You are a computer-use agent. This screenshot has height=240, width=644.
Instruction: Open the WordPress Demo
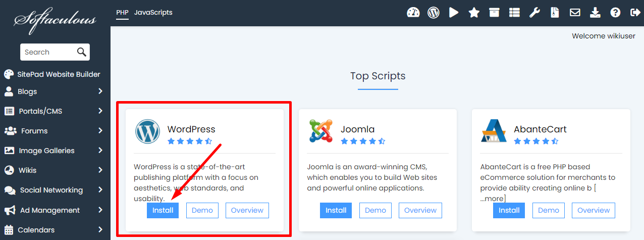(202, 210)
